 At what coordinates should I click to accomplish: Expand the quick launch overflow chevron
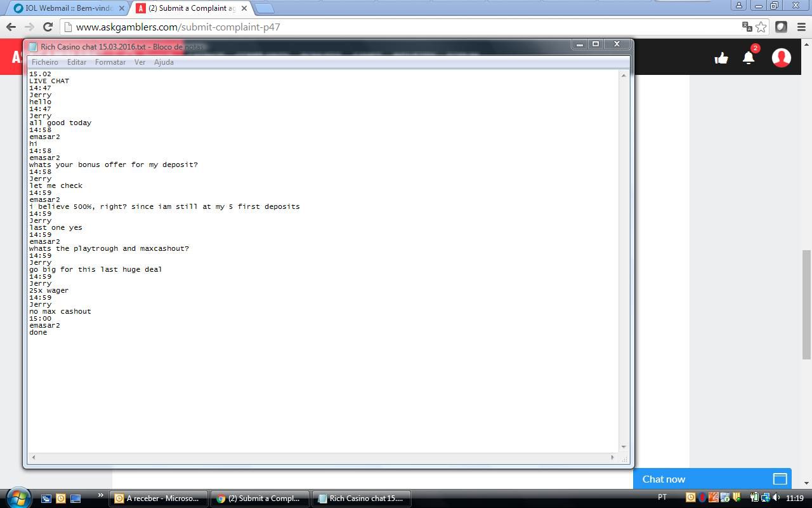[100, 495]
